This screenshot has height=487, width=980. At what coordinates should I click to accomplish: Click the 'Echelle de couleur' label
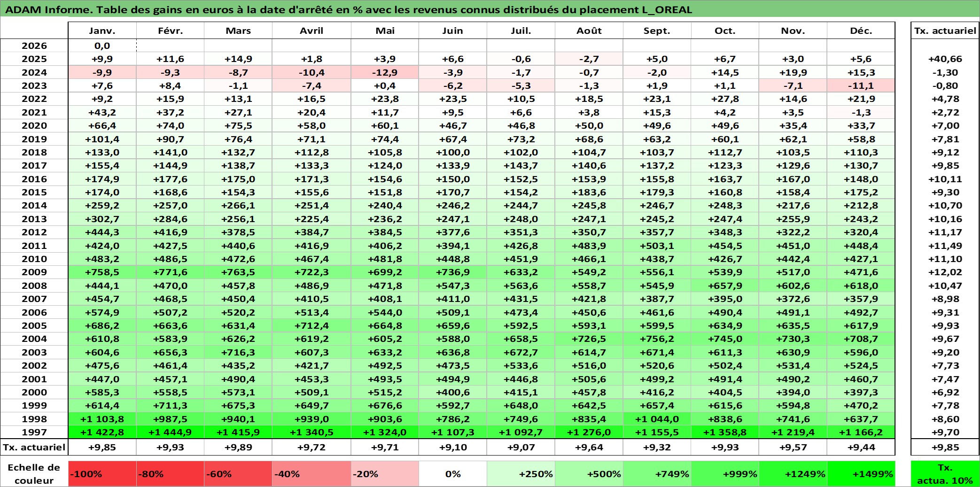point(34,474)
